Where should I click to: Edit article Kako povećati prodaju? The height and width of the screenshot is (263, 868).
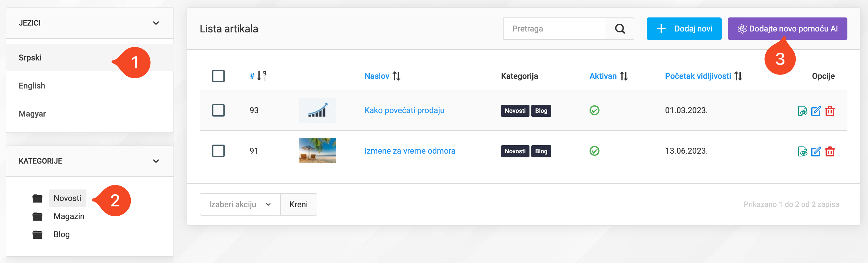[816, 111]
